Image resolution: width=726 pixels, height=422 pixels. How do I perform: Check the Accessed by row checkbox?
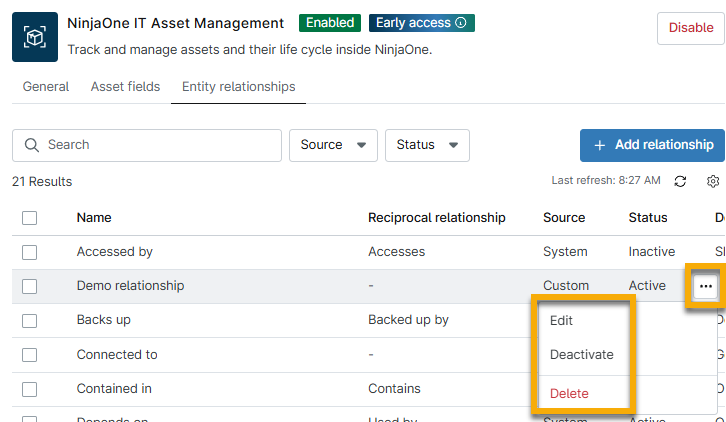[30, 252]
